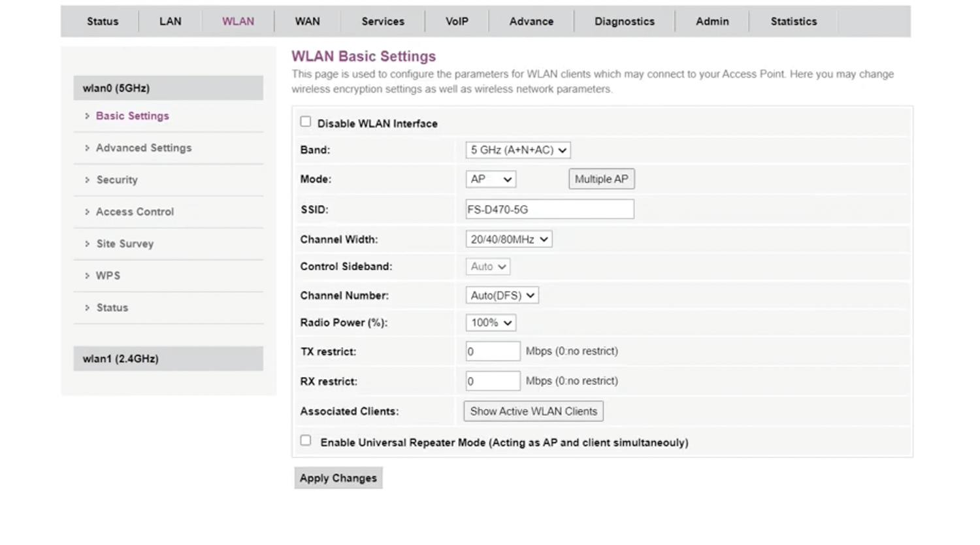Change the Radio Power percentage dropdown
This screenshot has height=545, width=980.
[x=491, y=323]
